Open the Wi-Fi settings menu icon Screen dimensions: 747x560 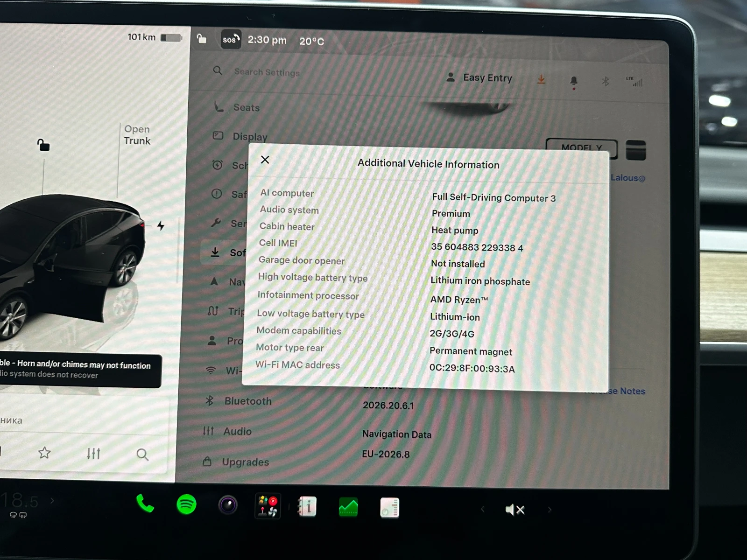pyautogui.click(x=211, y=371)
